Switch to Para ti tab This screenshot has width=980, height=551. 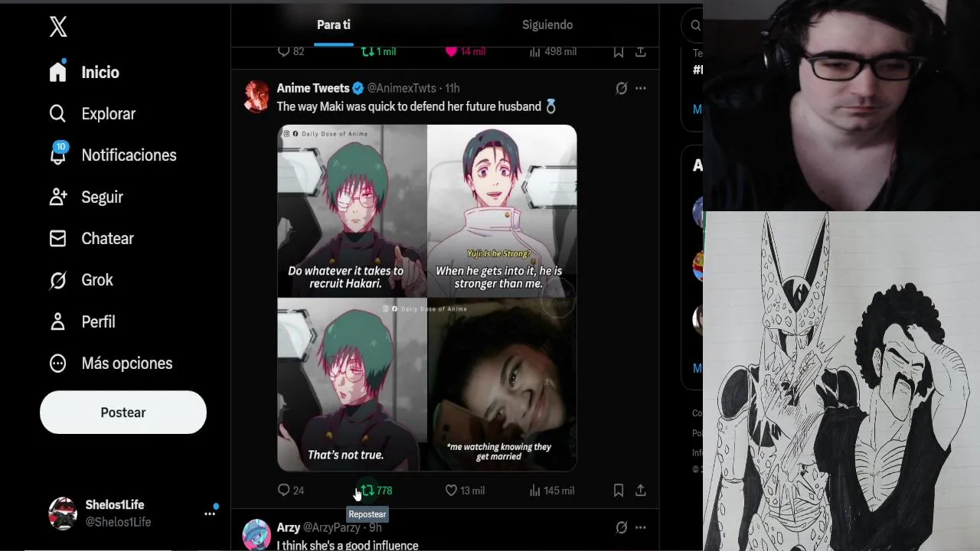[333, 24]
